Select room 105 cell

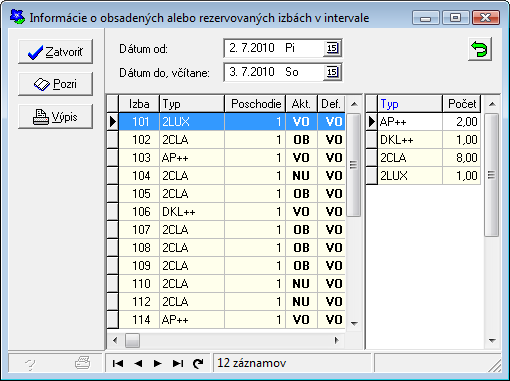coord(139,194)
